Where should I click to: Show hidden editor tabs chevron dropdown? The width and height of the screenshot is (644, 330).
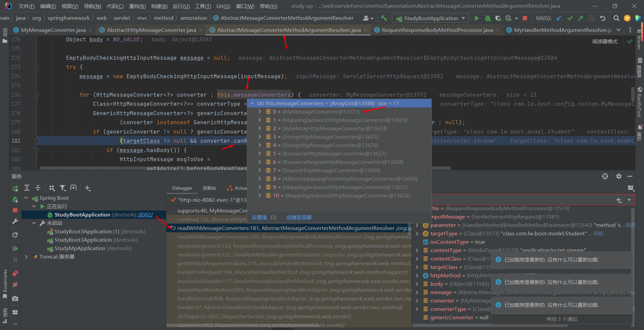(x=619, y=30)
